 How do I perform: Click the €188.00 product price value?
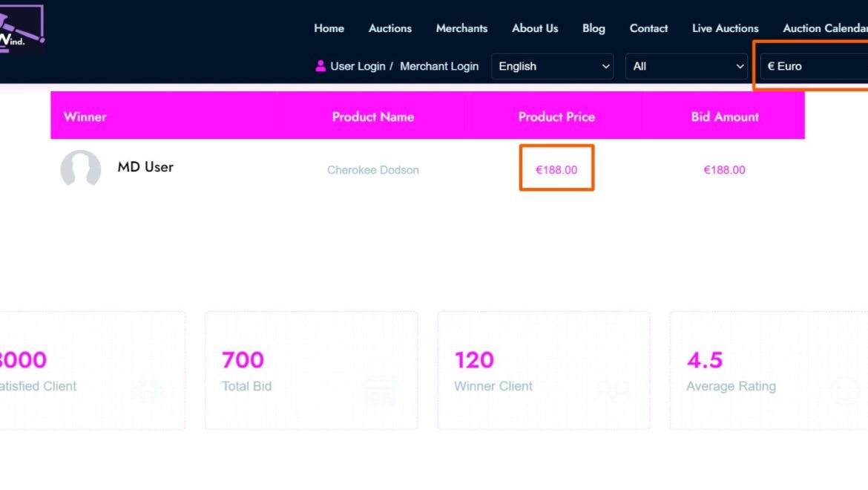(556, 170)
